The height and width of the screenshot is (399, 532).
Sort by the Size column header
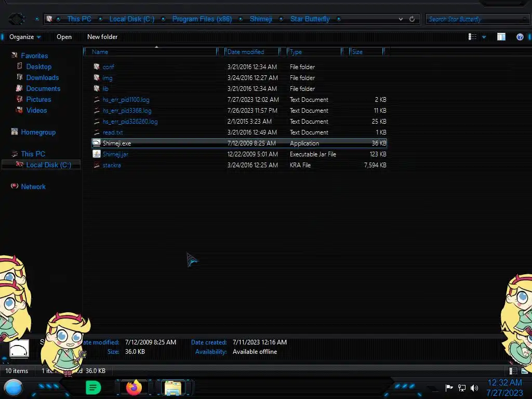pos(367,52)
